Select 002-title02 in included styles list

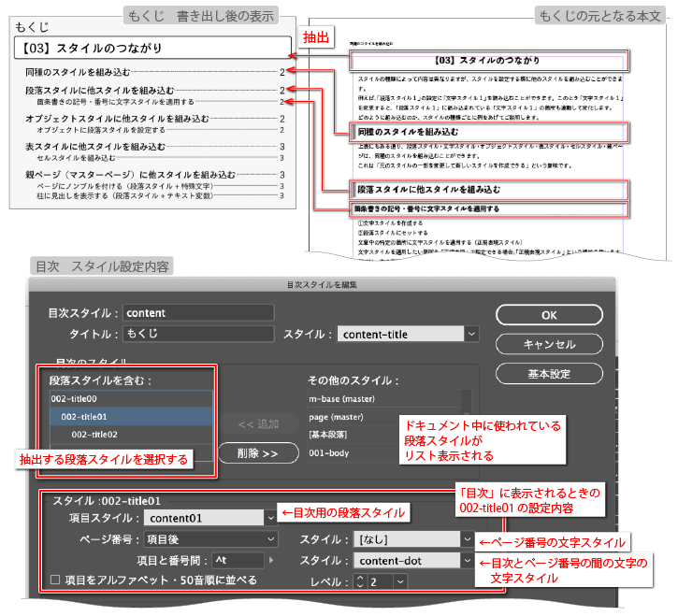pyautogui.click(x=94, y=435)
